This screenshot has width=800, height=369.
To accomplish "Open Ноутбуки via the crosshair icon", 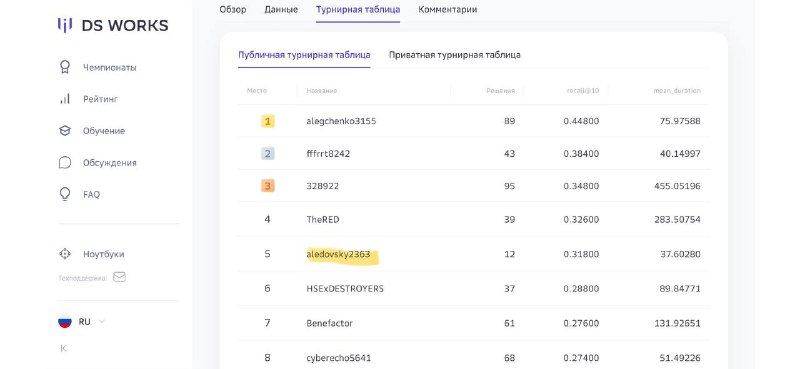I will click(65, 254).
